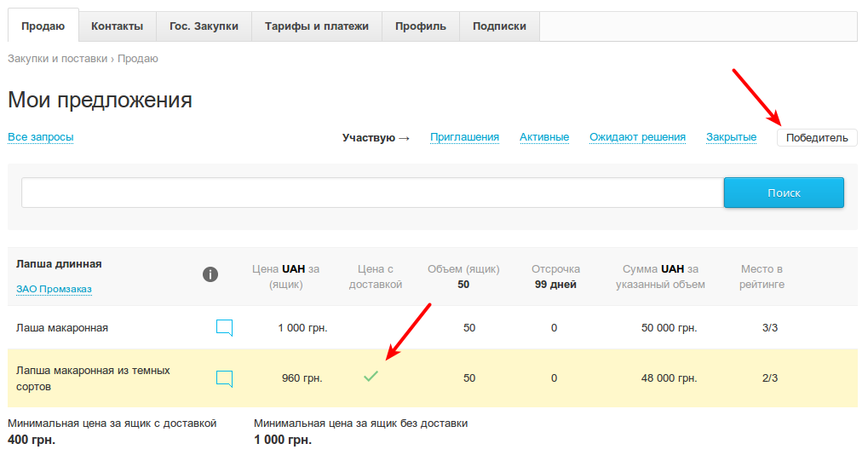Open comment icon for Лапша макаронная из темных сортов
This screenshot has width=868, height=461.
click(224, 379)
